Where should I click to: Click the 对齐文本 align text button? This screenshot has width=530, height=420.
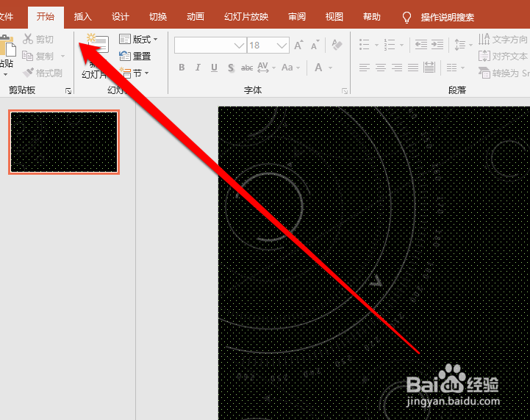504,56
